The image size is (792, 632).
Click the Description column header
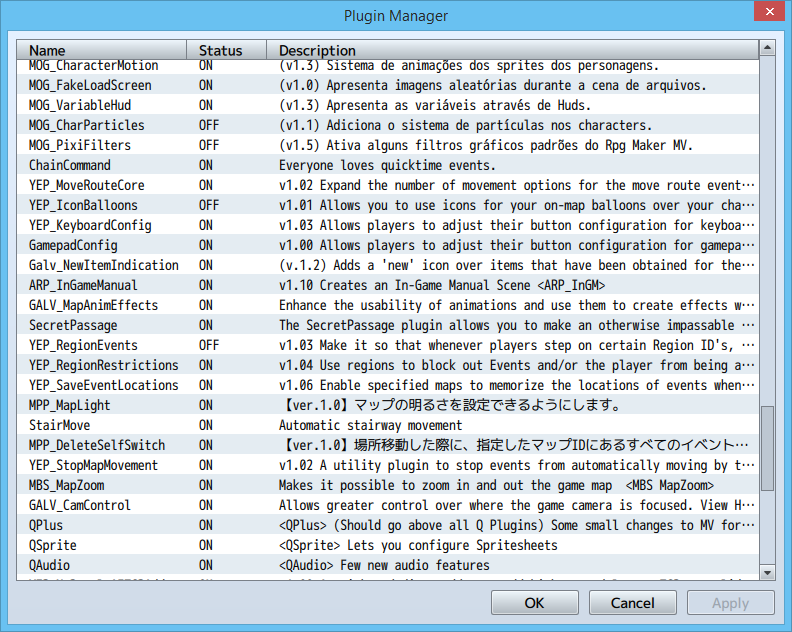[512, 51]
